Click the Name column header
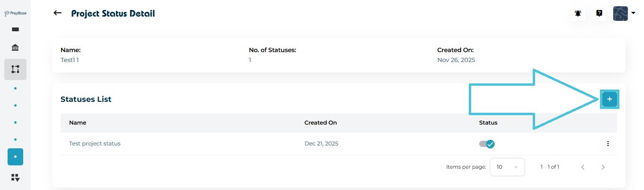The height and width of the screenshot is (190, 644). point(78,123)
